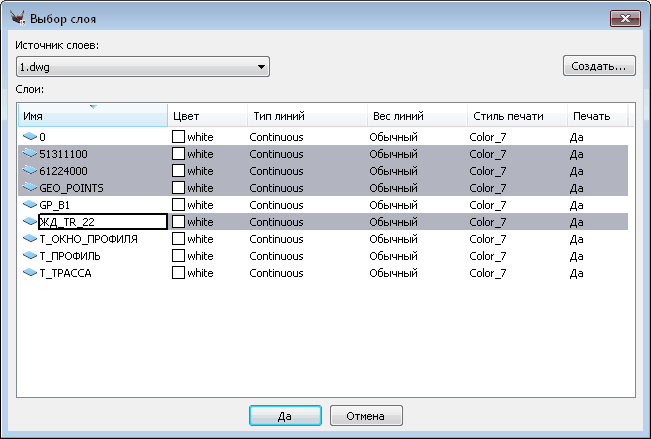This screenshot has width=651, height=439.
Task: Click the layer icon for 61224000
Action: [29, 171]
